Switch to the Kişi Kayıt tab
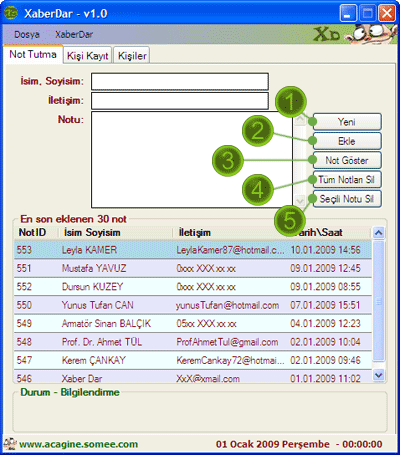400x455 pixels. click(88, 55)
